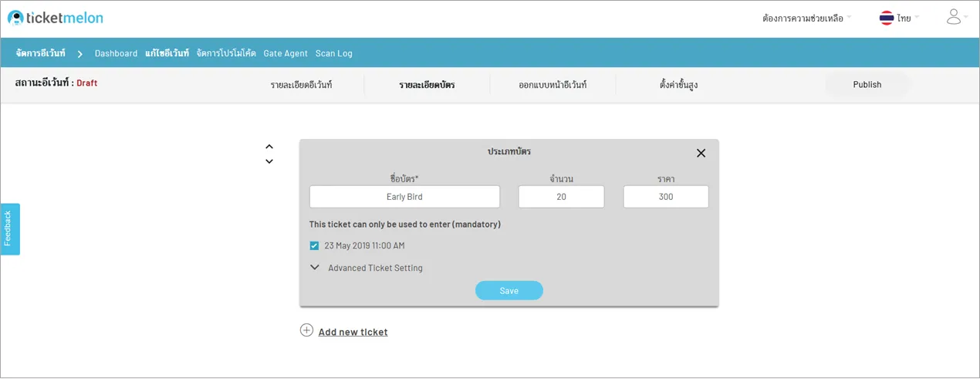
Task: Go to Gate Agent
Action: [x=286, y=53]
